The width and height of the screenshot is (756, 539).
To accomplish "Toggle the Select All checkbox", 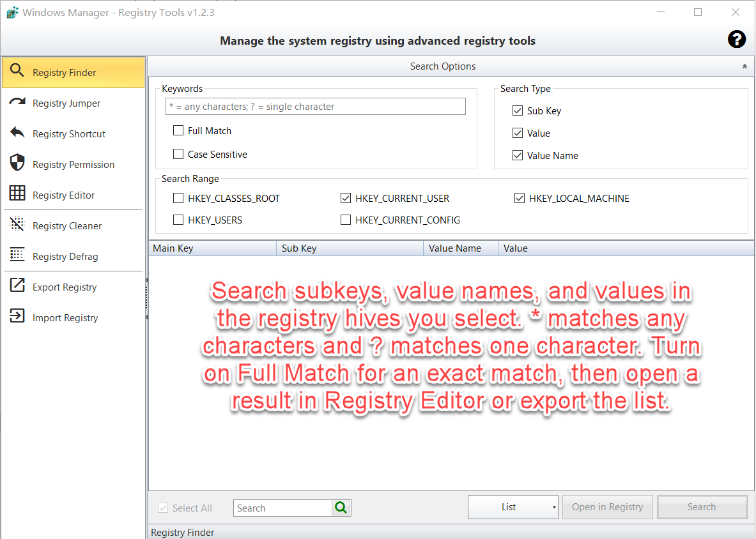I will 163,508.
